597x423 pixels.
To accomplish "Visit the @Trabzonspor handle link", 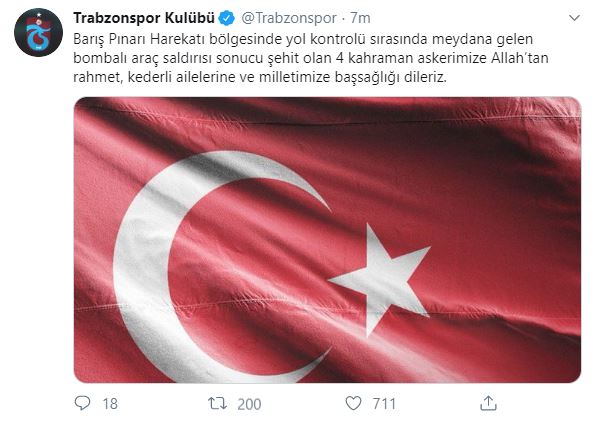I will 289,18.
